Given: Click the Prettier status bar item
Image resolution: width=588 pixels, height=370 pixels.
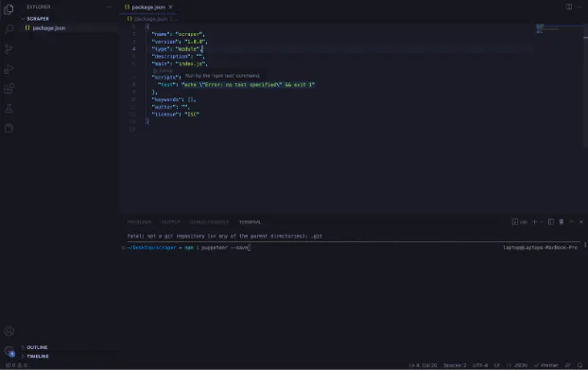Looking at the screenshot, I should (x=546, y=365).
